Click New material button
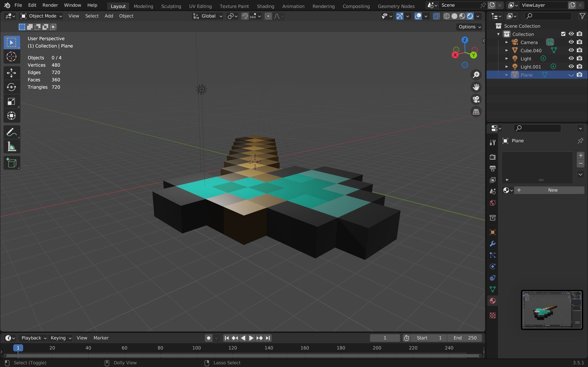This screenshot has height=367, width=588. pos(552,190)
